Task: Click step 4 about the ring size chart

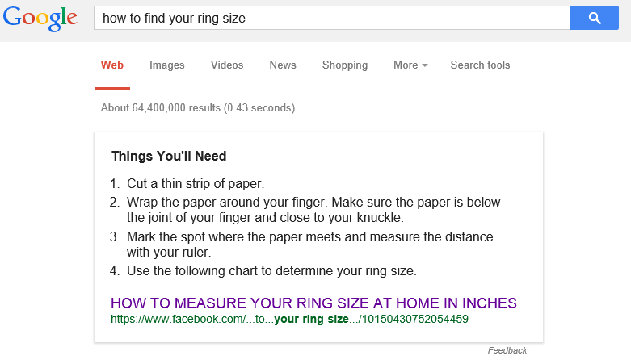Action: tap(271, 271)
